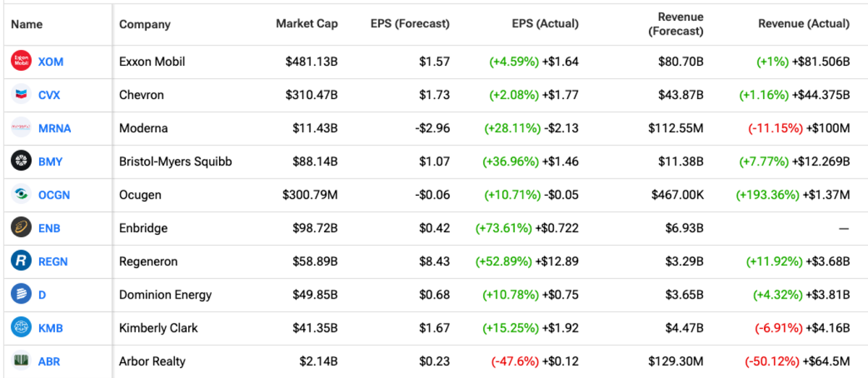
Task: Open the ABR ticker link
Action: tap(49, 361)
